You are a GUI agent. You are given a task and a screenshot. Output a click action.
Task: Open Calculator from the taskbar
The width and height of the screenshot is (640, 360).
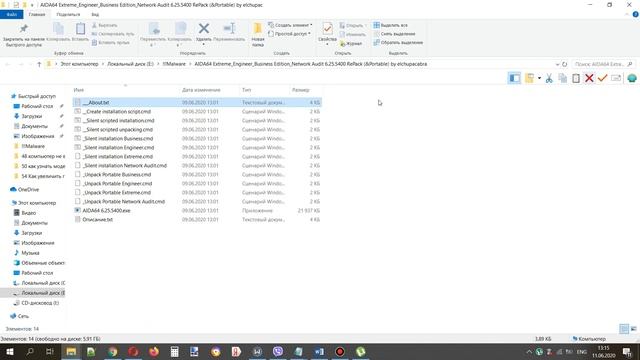point(175,351)
